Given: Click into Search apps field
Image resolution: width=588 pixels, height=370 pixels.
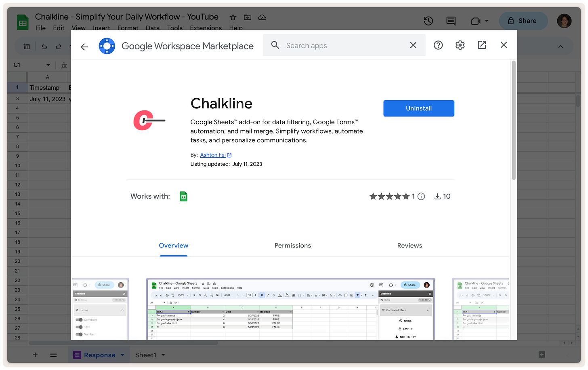Looking at the screenshot, I should tap(344, 45).
